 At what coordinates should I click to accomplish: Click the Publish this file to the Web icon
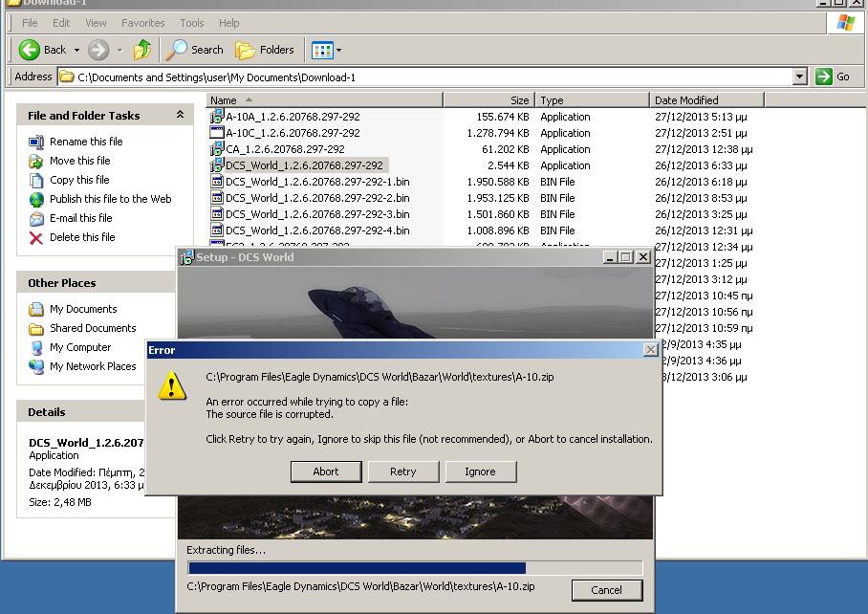(36, 199)
